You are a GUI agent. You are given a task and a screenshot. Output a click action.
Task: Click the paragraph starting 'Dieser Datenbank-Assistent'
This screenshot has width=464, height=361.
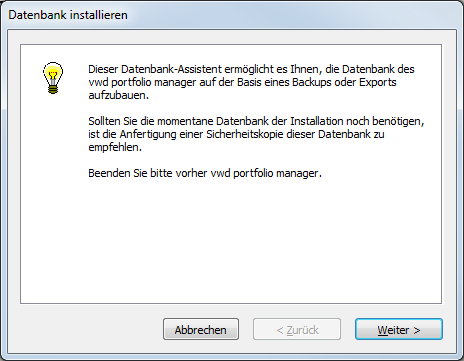click(x=251, y=82)
